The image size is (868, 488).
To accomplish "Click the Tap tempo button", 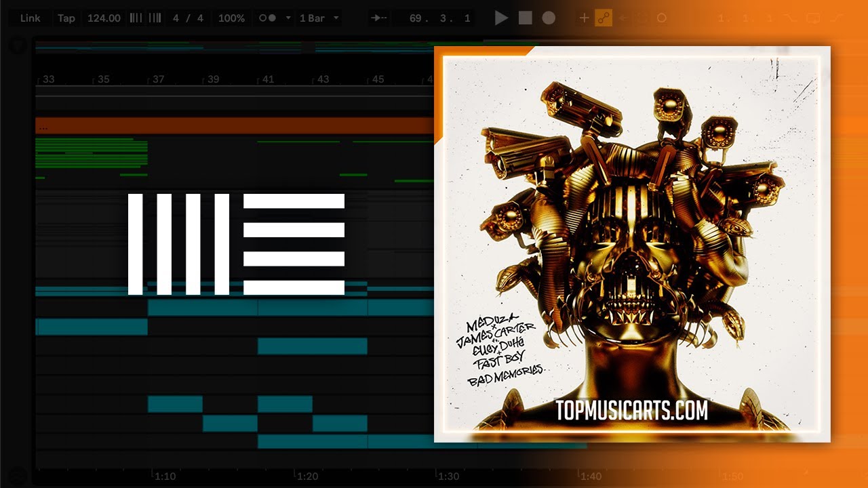I will (x=66, y=18).
